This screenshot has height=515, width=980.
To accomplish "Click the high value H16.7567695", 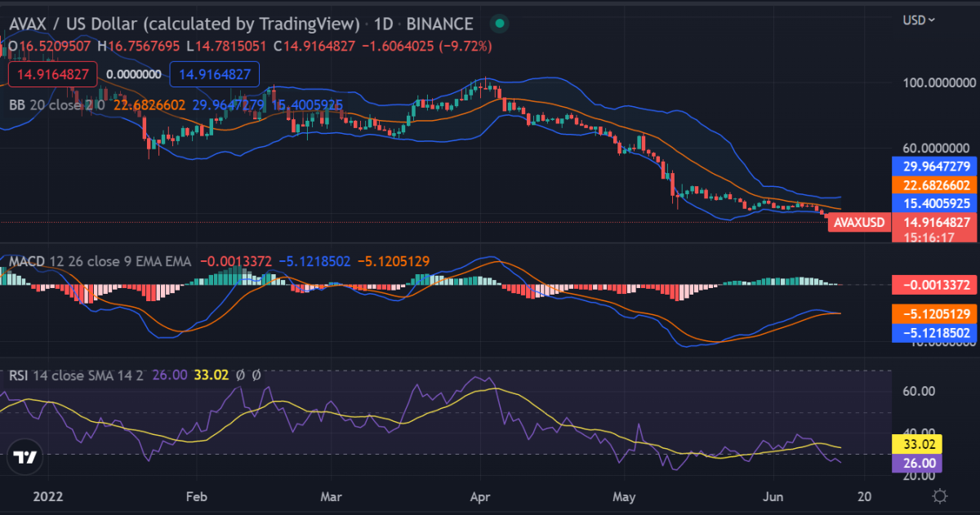I will tap(138, 47).
